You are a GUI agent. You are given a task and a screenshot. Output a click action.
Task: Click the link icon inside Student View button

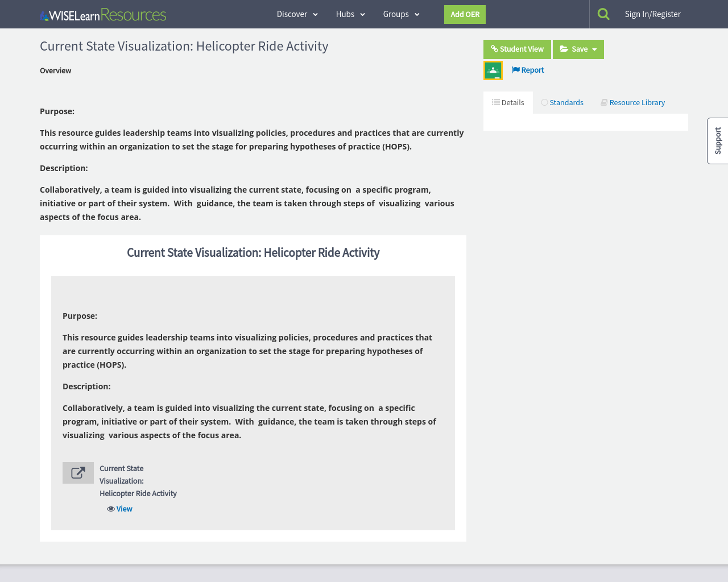point(493,49)
